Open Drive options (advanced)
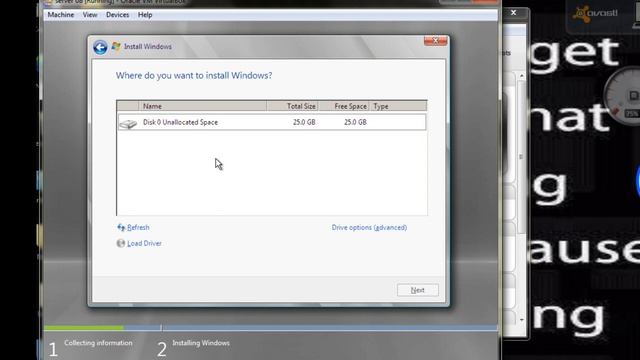 click(x=369, y=227)
